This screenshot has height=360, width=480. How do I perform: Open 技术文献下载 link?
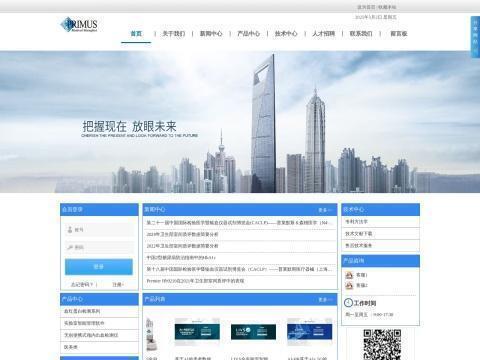(359, 234)
